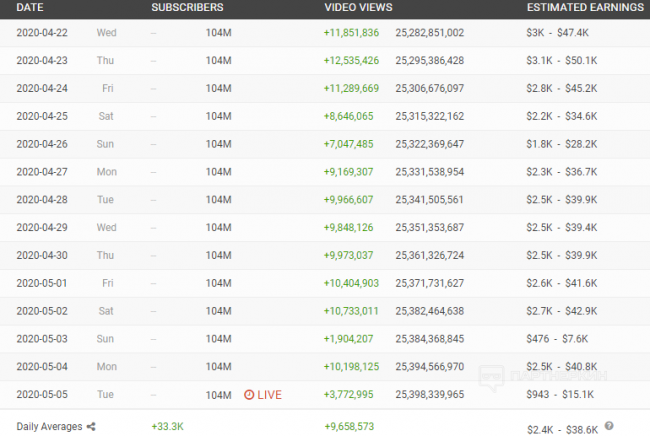Click the +11,851,836 video views gain
650x436 pixels.
click(351, 33)
